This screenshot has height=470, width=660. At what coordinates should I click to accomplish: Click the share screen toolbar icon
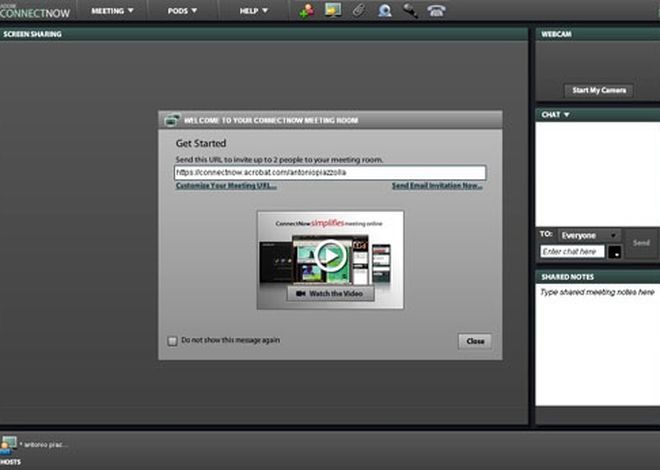[x=333, y=10]
